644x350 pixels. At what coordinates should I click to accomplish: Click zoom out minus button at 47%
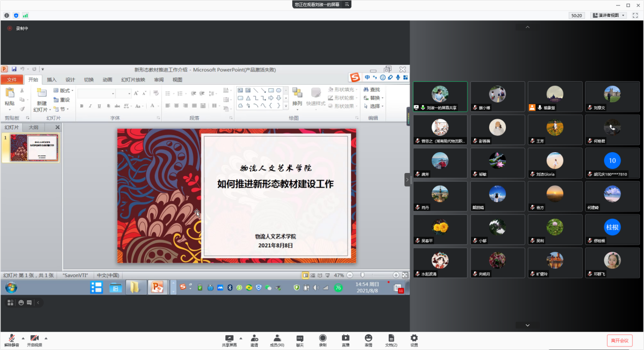coord(349,275)
